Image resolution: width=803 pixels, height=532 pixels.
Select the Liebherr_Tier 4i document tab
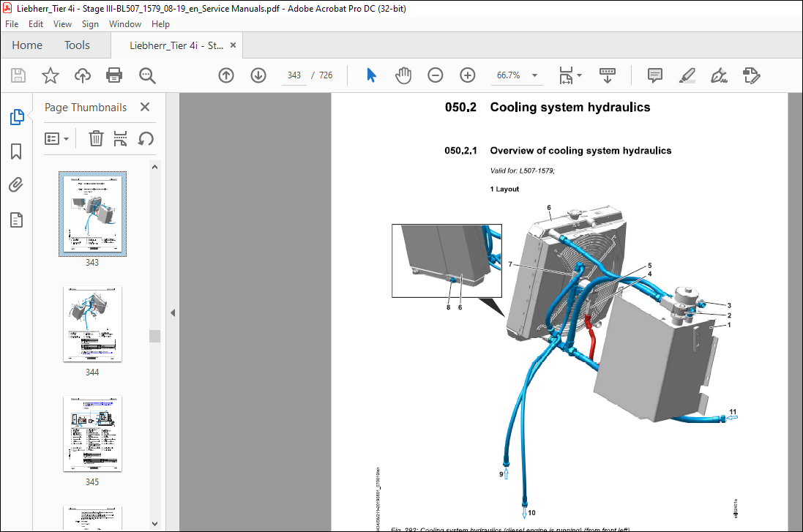point(176,45)
